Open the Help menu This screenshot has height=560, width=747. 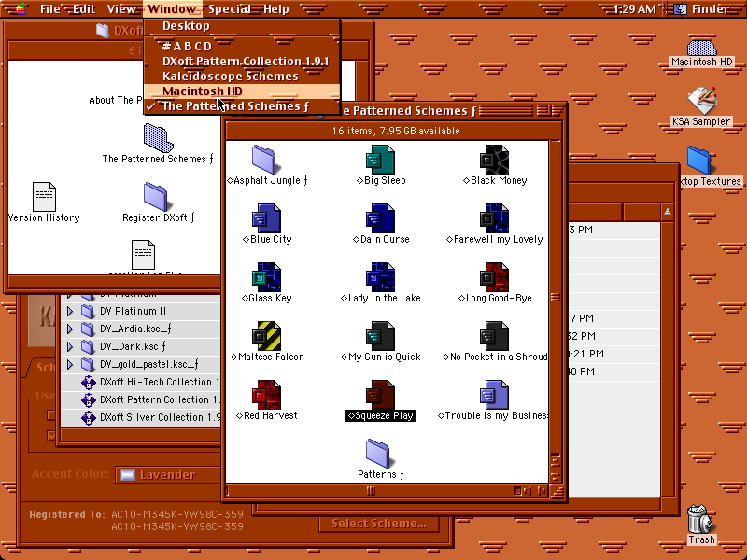pos(276,8)
